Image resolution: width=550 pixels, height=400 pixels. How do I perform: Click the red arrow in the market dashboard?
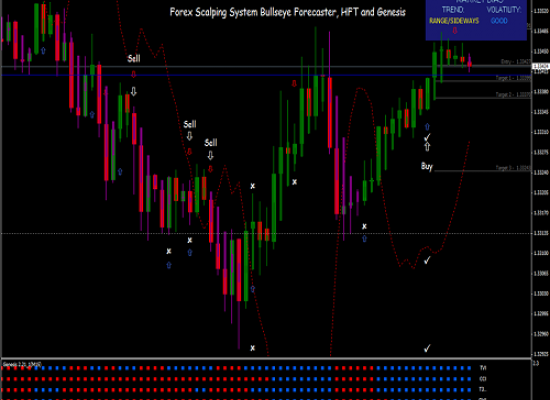click(x=455, y=31)
